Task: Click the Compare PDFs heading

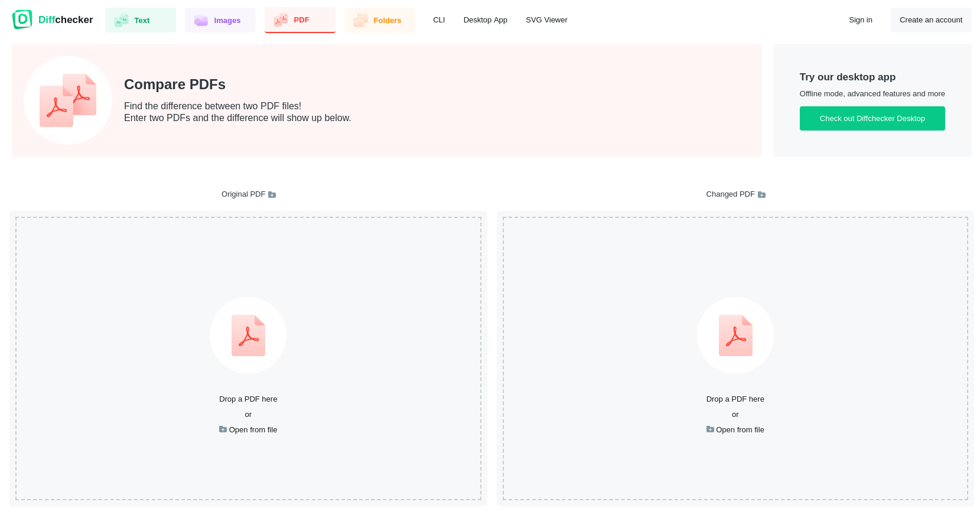Action: click(x=175, y=84)
